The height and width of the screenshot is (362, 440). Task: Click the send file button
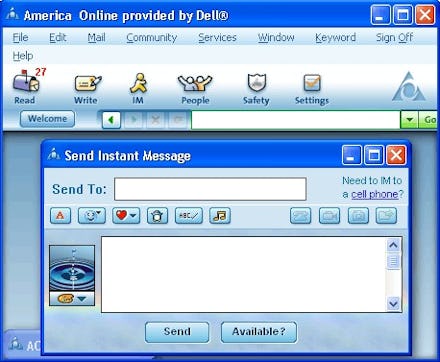(x=386, y=215)
